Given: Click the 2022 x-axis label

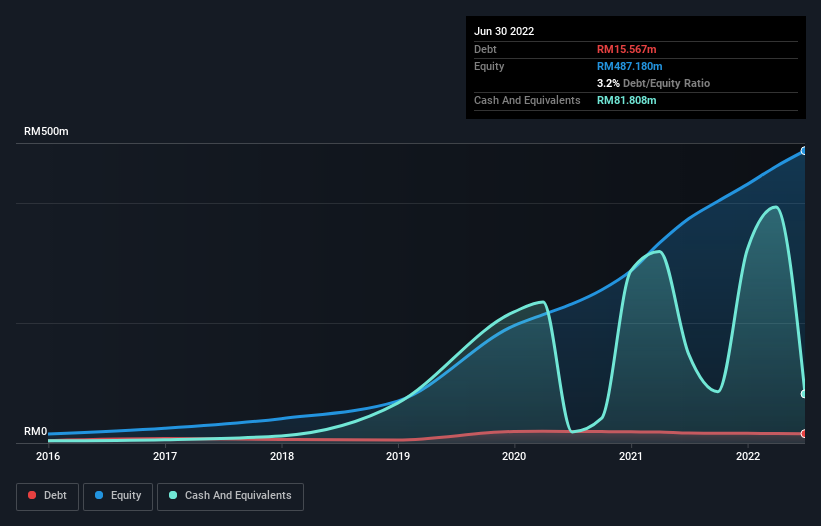Looking at the screenshot, I should (x=748, y=456).
